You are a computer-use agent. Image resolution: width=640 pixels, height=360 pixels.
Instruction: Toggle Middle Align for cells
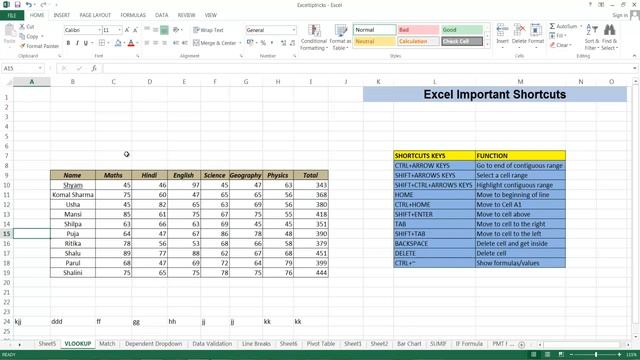click(156, 30)
